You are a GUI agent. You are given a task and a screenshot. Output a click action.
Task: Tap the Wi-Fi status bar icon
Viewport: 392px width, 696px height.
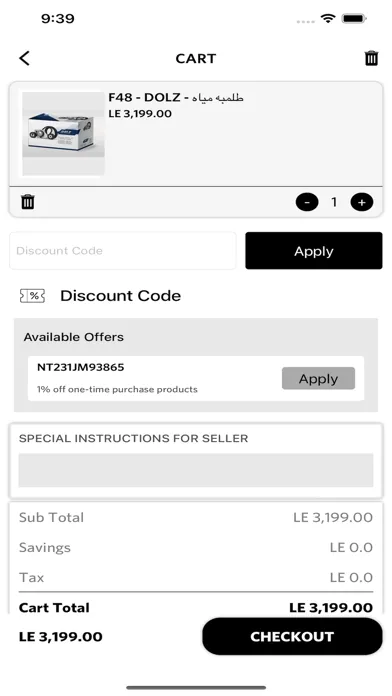(328, 19)
